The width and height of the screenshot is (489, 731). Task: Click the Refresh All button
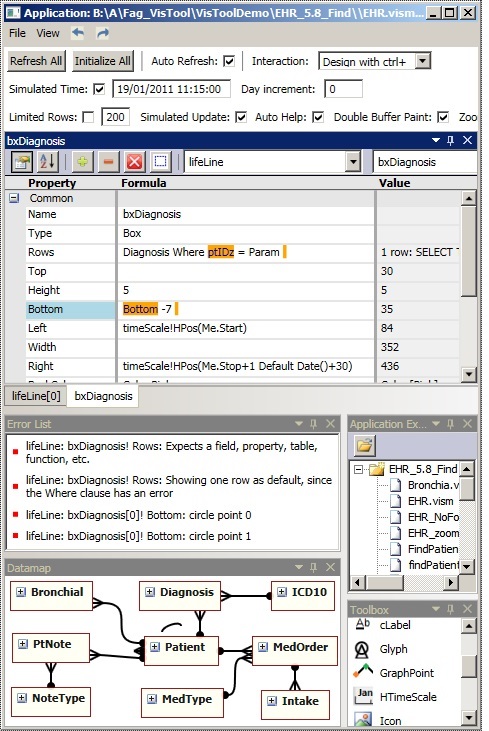(36, 61)
